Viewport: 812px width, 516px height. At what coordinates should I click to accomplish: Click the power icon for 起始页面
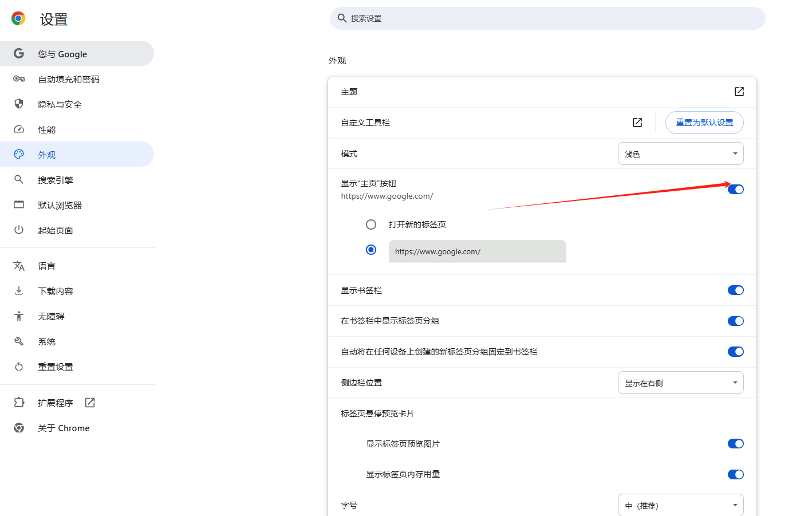click(19, 230)
